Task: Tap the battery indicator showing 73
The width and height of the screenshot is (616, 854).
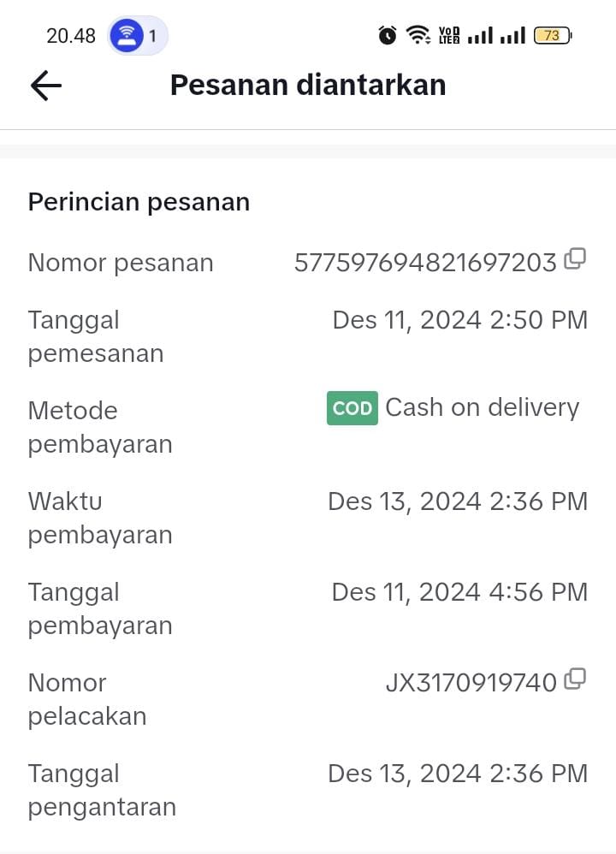Action: tap(553, 35)
